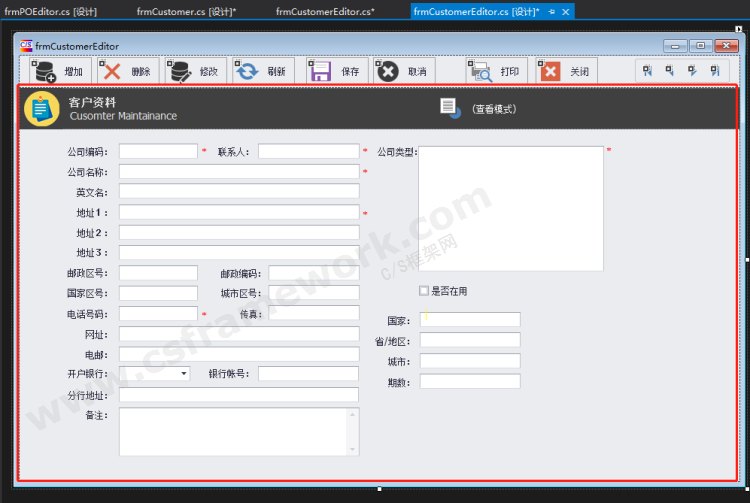Click the 增加 (Add) toolbar icon
The width and height of the screenshot is (750, 503).
coord(46,71)
